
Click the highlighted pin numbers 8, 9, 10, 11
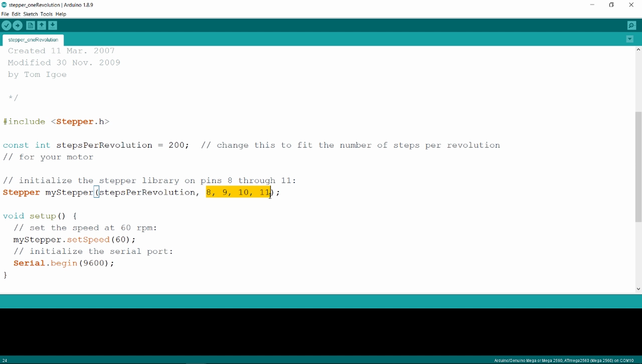(238, 192)
